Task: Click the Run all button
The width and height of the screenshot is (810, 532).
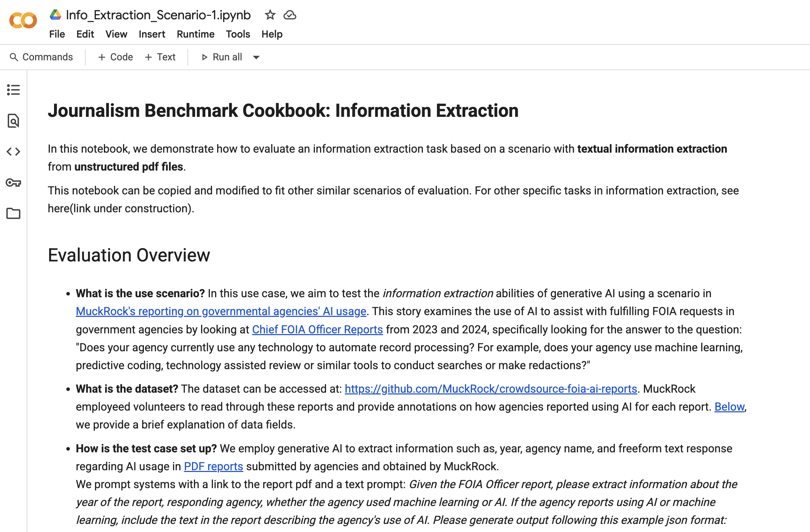Action: [222, 57]
